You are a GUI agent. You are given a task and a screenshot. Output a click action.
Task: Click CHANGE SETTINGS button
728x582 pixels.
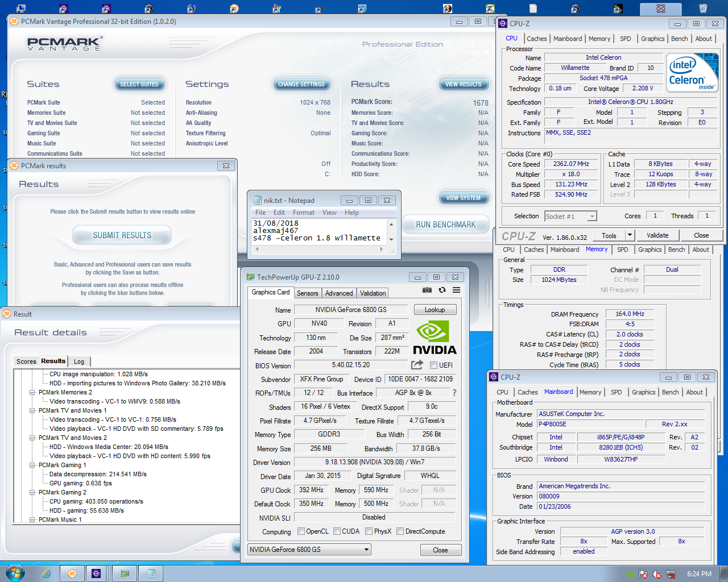[x=301, y=84]
